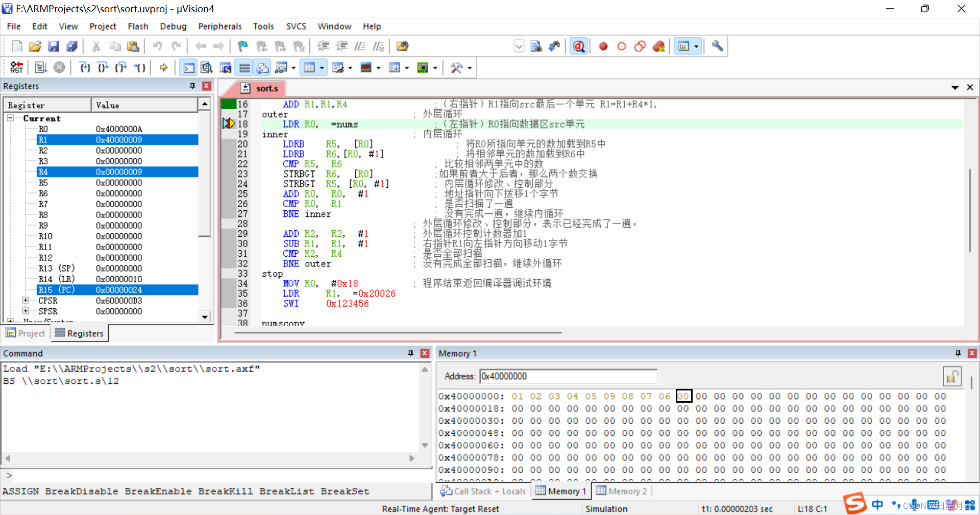
Task: Save the current file
Action: (x=53, y=46)
